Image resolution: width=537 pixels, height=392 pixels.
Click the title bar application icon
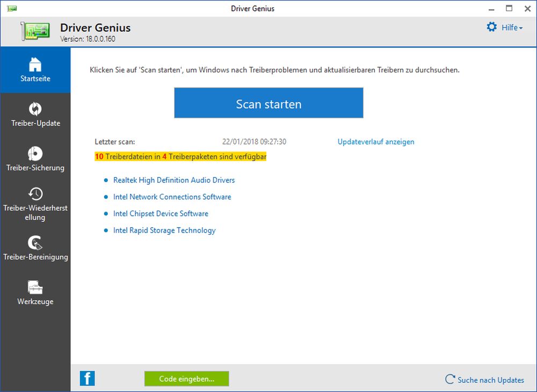[x=11, y=9]
